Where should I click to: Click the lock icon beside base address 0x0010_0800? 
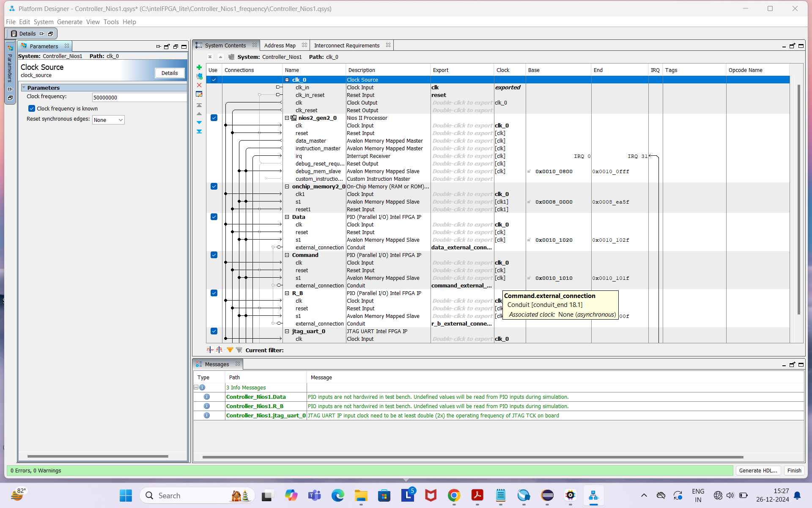[x=529, y=171]
